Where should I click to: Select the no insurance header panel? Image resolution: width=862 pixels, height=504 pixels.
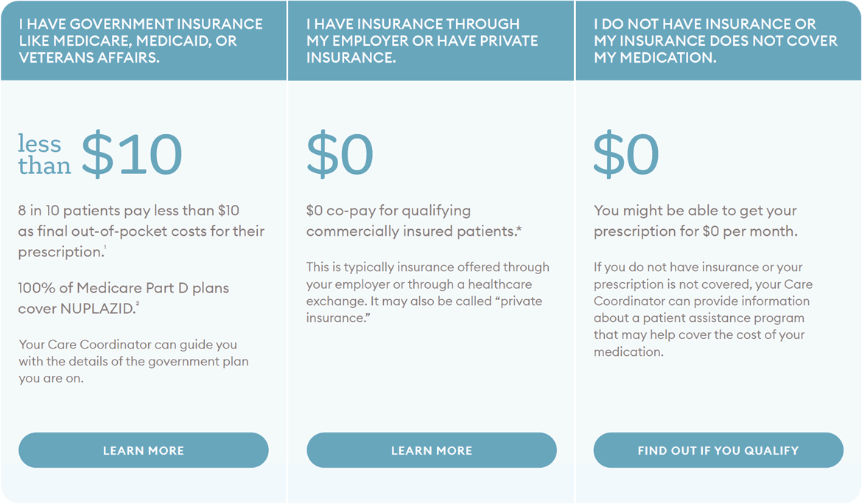[x=718, y=41]
